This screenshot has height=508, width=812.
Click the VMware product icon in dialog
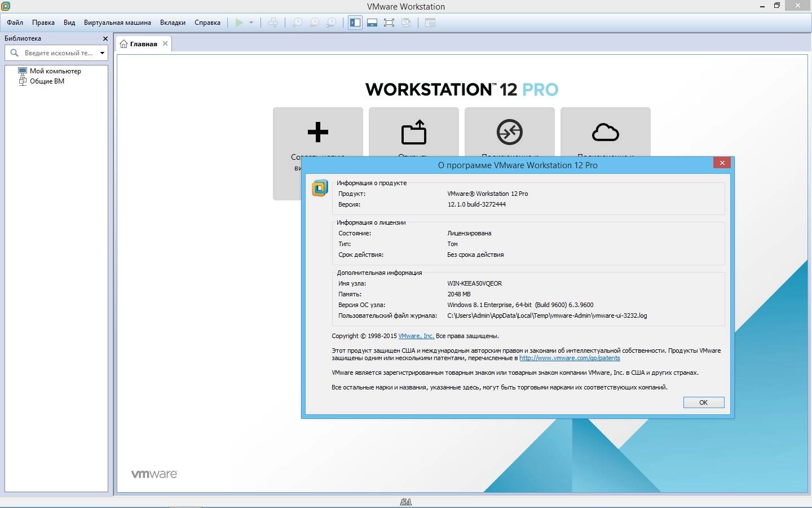coord(320,188)
